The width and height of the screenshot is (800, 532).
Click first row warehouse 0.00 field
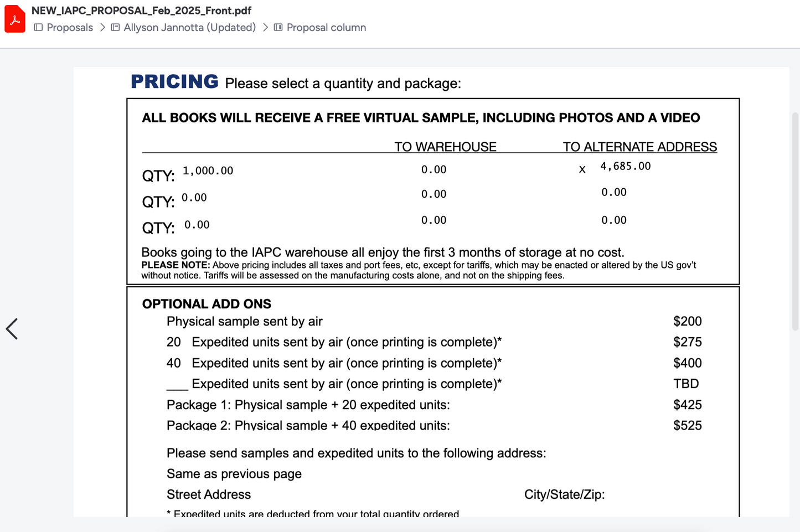[x=433, y=169]
